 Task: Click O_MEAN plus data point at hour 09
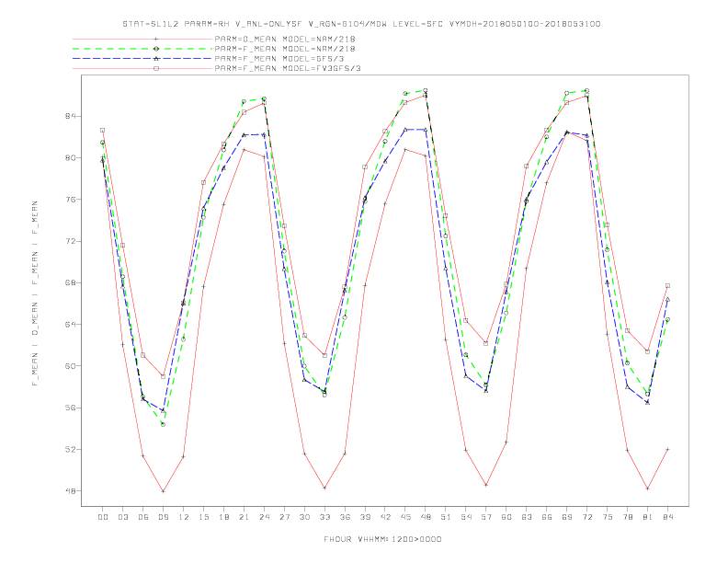click(x=163, y=491)
